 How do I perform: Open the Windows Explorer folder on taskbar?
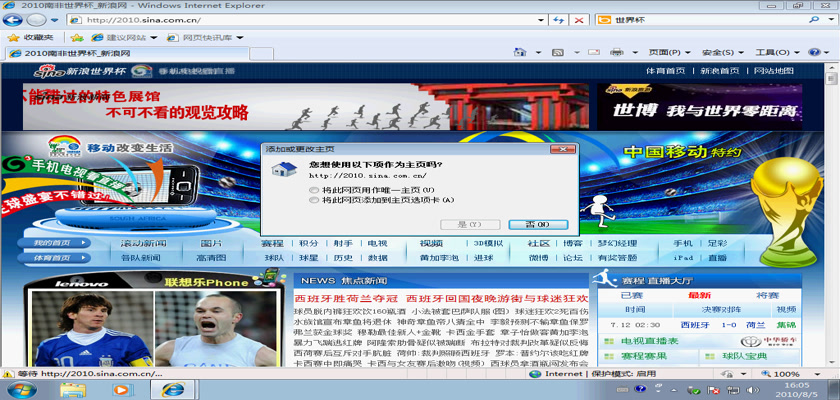pyautogui.click(x=74, y=388)
